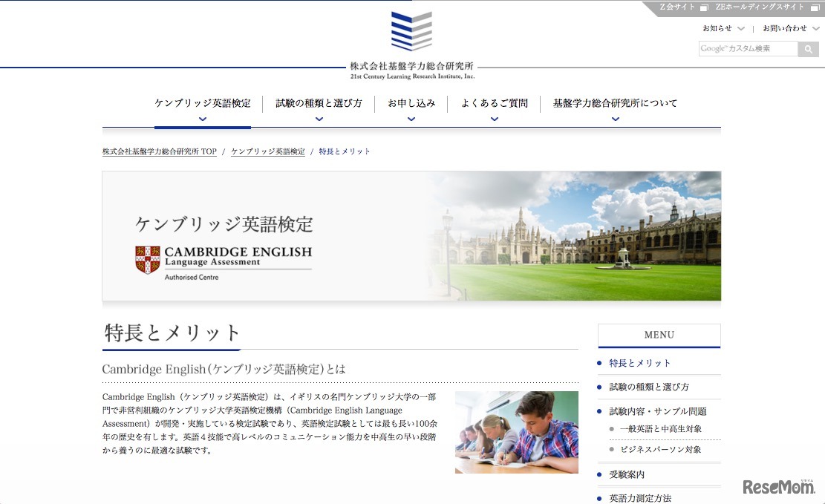Select 特長とメリット in the side menu
This screenshot has height=504, width=825.
click(x=640, y=363)
